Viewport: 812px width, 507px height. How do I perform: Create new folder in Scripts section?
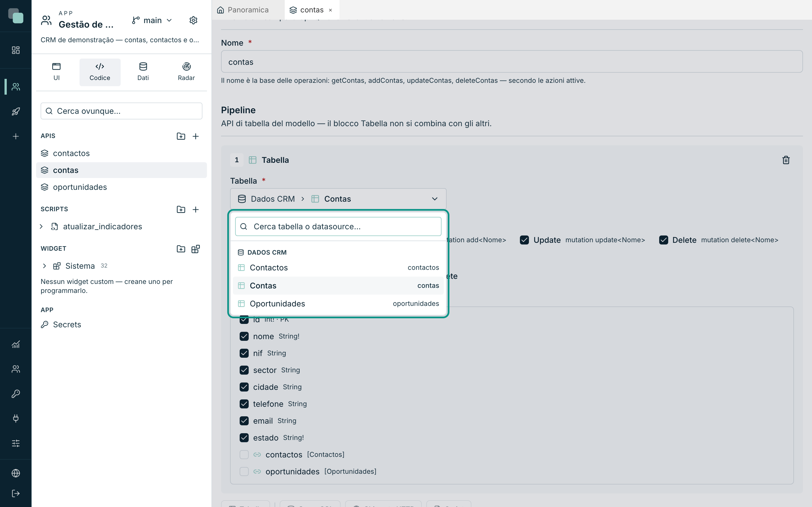click(181, 209)
